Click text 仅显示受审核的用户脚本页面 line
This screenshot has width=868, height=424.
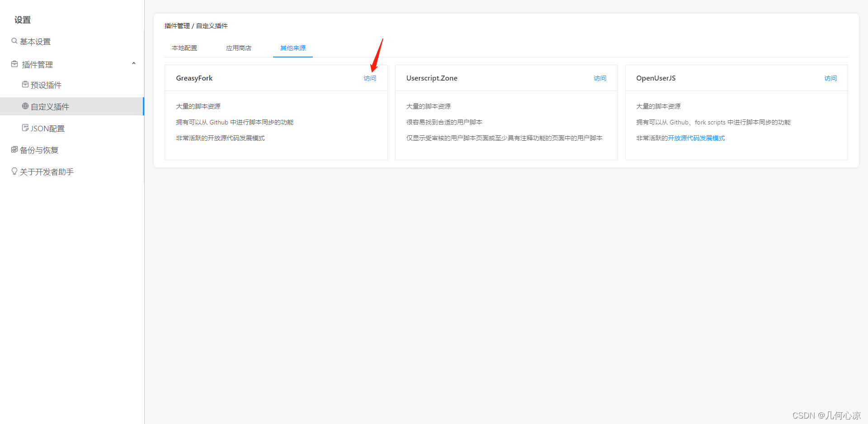(504, 138)
